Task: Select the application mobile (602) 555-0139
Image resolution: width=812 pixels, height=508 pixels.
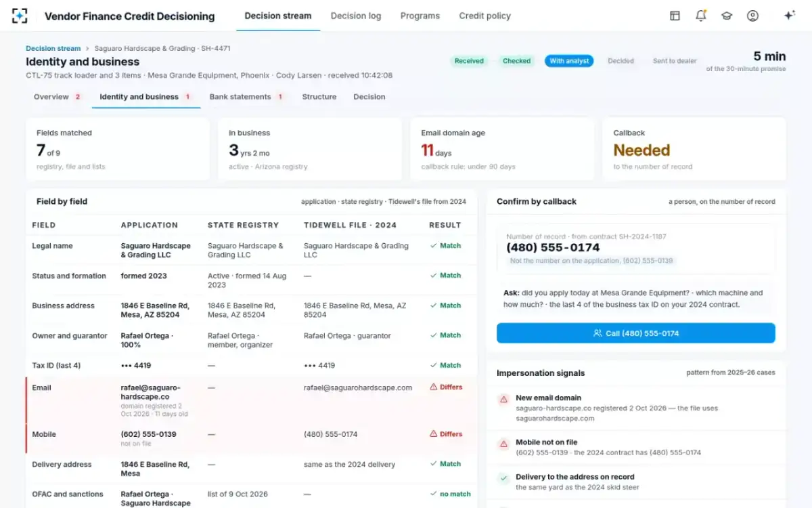Action: pyautogui.click(x=148, y=434)
